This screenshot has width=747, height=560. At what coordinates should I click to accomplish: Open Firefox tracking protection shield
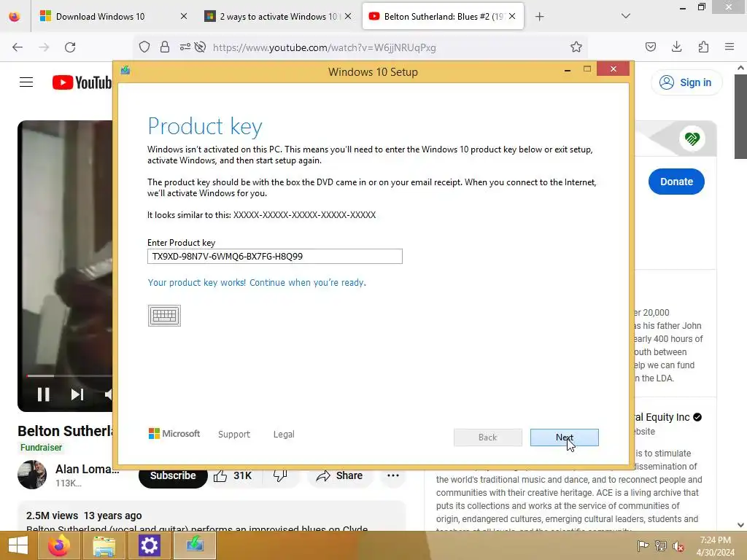144,47
